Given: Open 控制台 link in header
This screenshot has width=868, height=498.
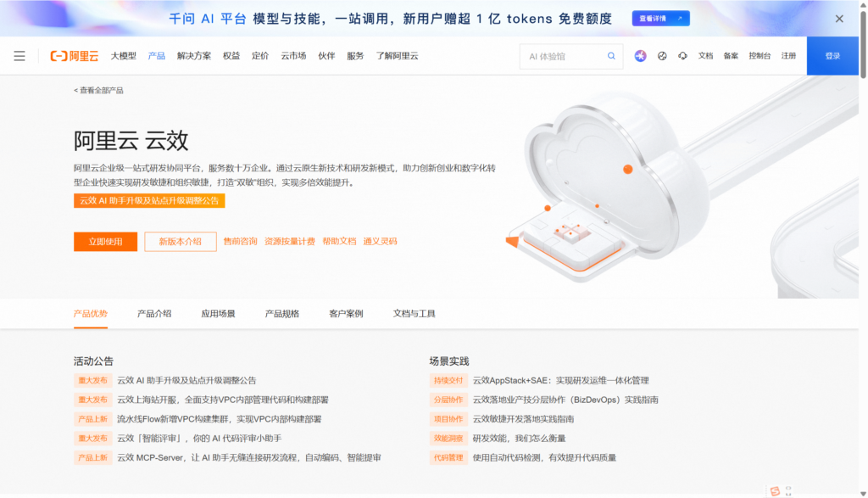Looking at the screenshot, I should click(x=759, y=56).
